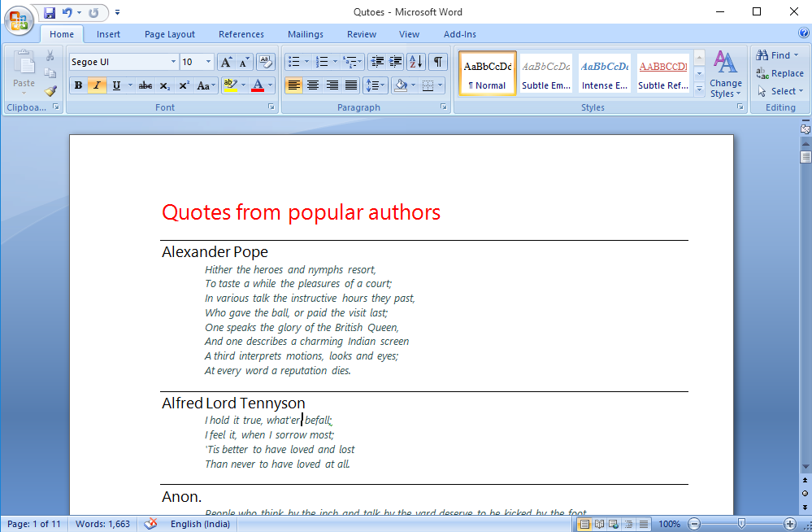The height and width of the screenshot is (532, 812).
Task: Open the Page Layout tab
Action: 170,34
